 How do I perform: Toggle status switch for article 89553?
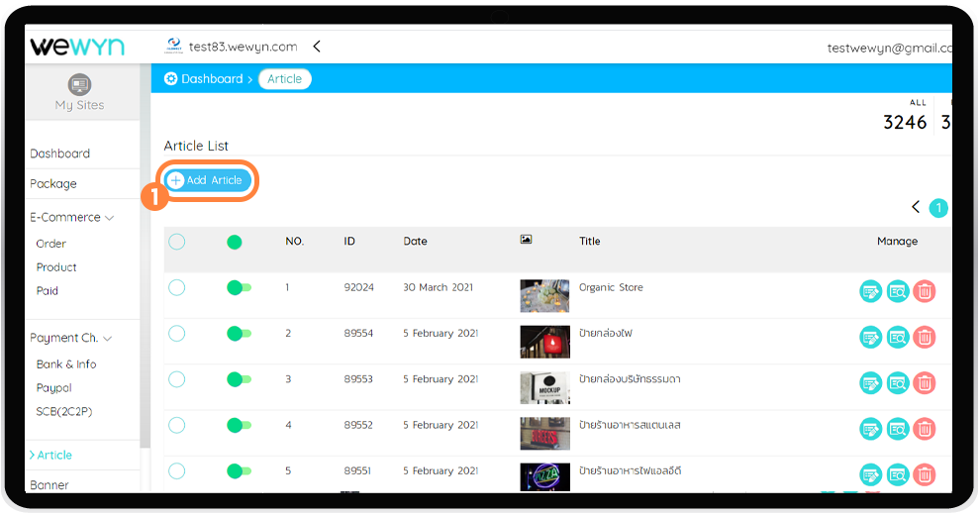tap(239, 379)
